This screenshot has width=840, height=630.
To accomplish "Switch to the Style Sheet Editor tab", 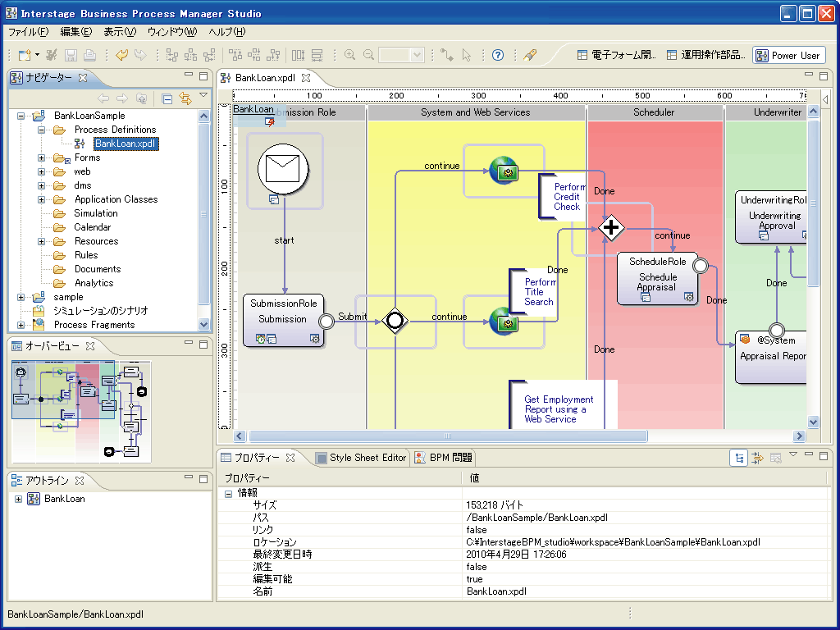I will point(362,458).
